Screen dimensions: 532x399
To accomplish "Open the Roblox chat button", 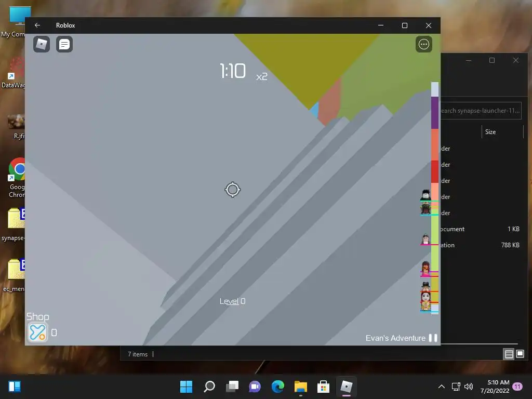I will 64,44.
